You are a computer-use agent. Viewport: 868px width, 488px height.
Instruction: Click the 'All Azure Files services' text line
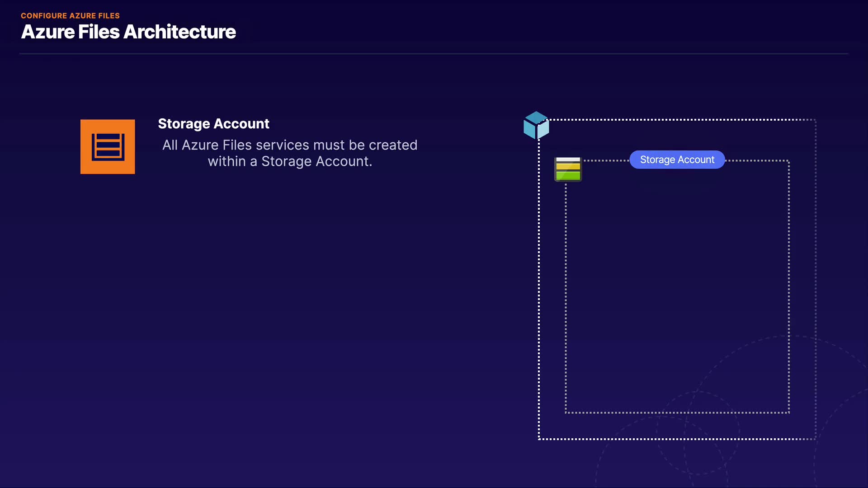289,145
